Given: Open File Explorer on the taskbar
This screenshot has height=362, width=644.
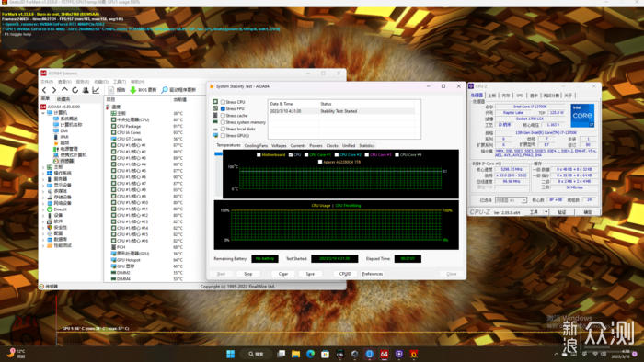Looking at the screenshot, I should (295, 354).
